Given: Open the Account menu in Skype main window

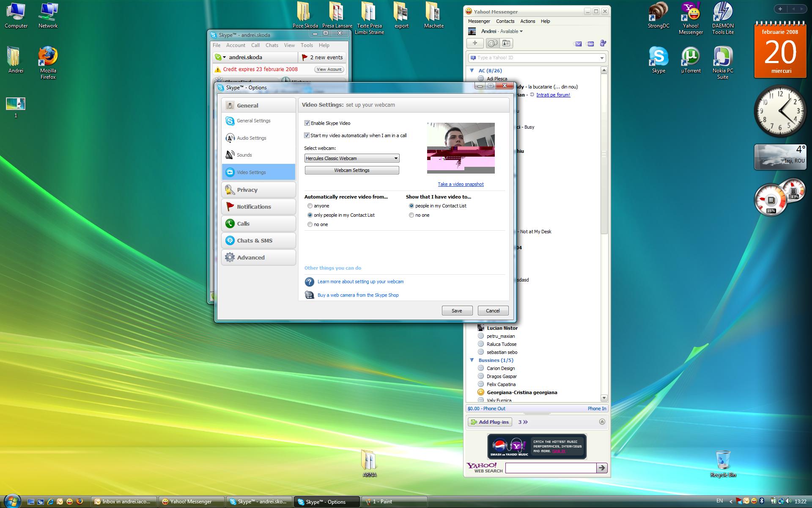Looking at the screenshot, I should point(236,45).
